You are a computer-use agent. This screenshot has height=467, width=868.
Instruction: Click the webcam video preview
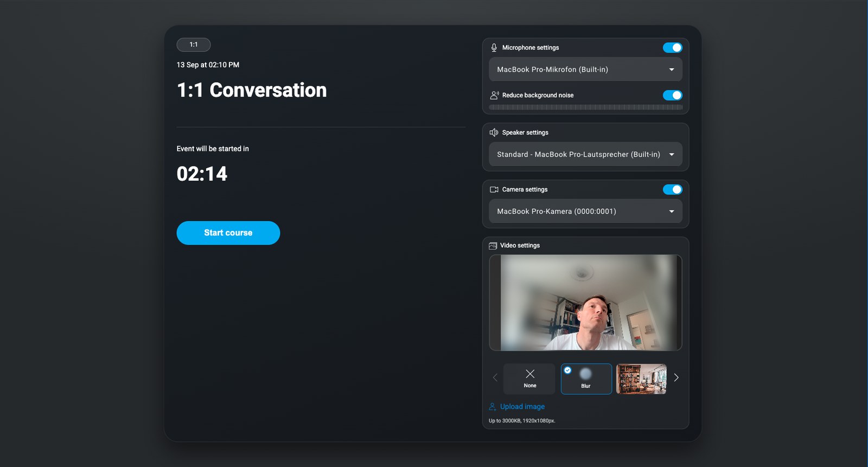(x=585, y=303)
